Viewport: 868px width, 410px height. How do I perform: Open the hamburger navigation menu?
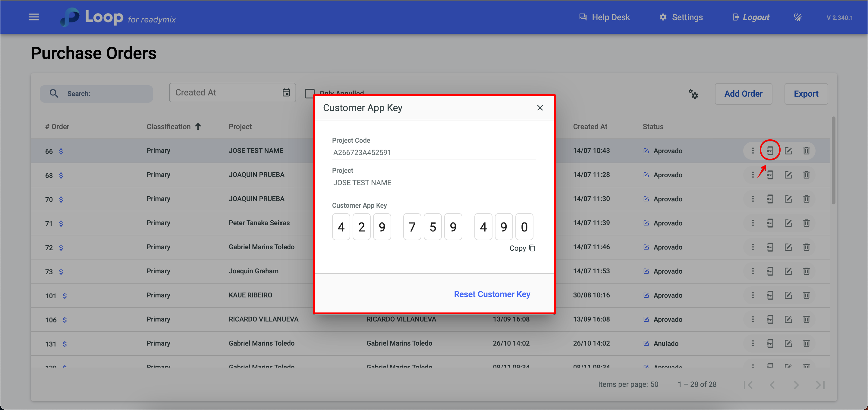click(34, 17)
